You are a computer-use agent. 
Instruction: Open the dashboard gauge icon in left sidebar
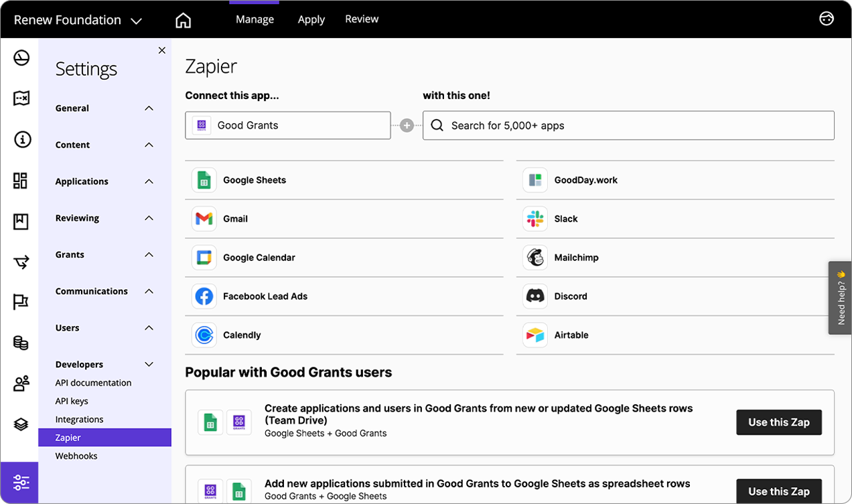pos(21,58)
